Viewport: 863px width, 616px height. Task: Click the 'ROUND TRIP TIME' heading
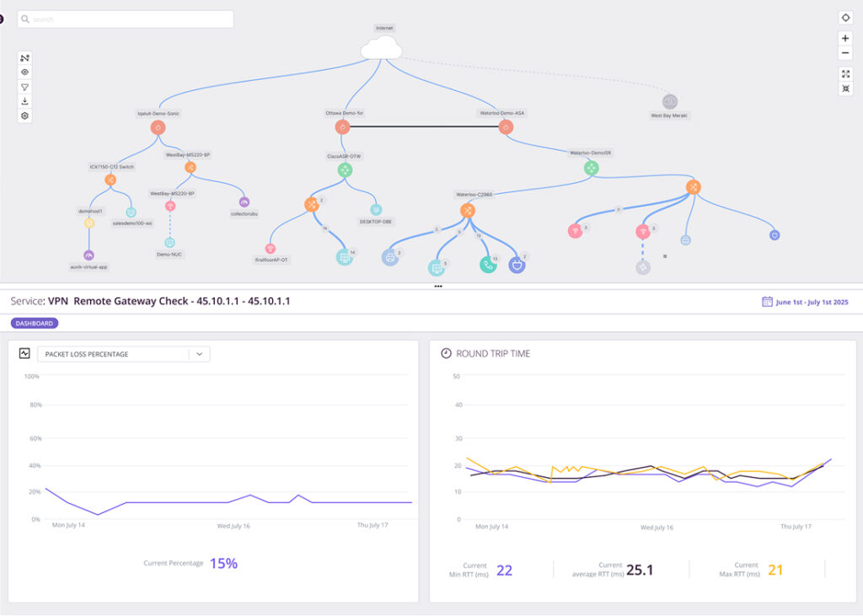[x=493, y=354]
